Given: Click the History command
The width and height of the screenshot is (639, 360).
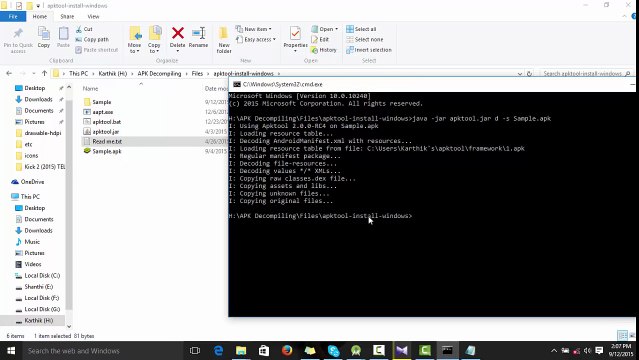Looking at the screenshot, I should [x=324, y=50].
